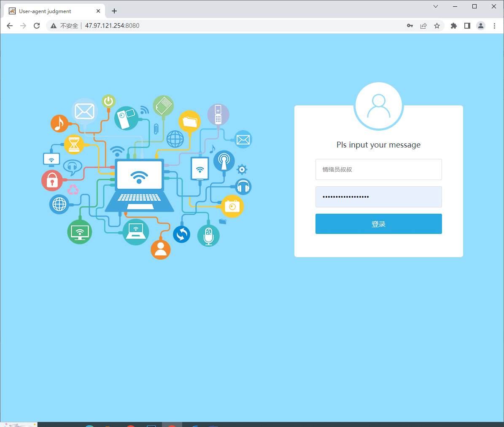Focus the username input field
Viewport: 504px width, 427px height.
[x=378, y=169]
